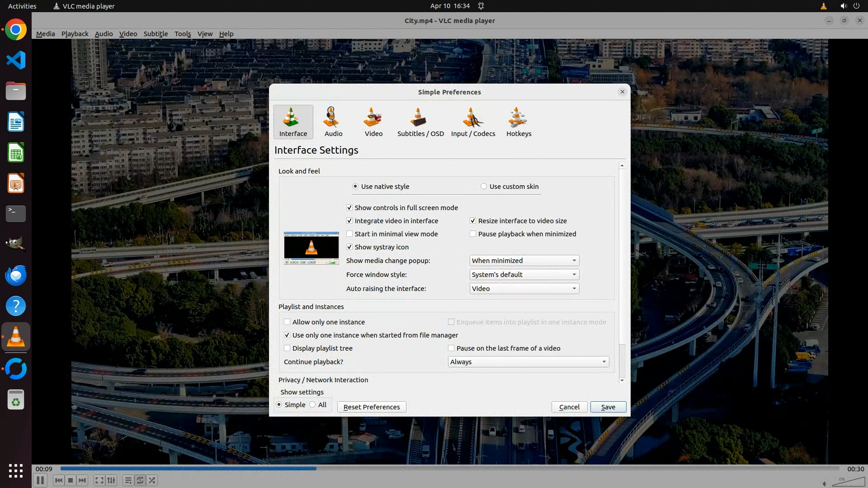Open the Audio preferences category

[x=333, y=122]
